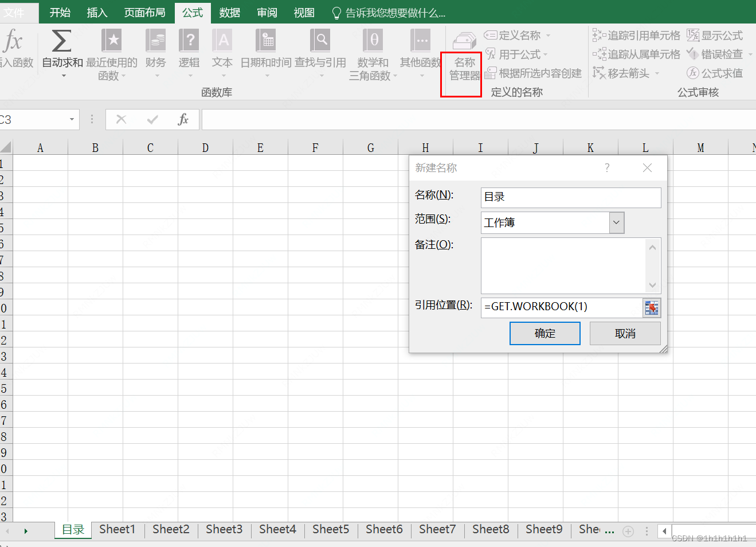Select the Sheet1 tab
Viewport: 756px width, 547px height.
point(117,529)
